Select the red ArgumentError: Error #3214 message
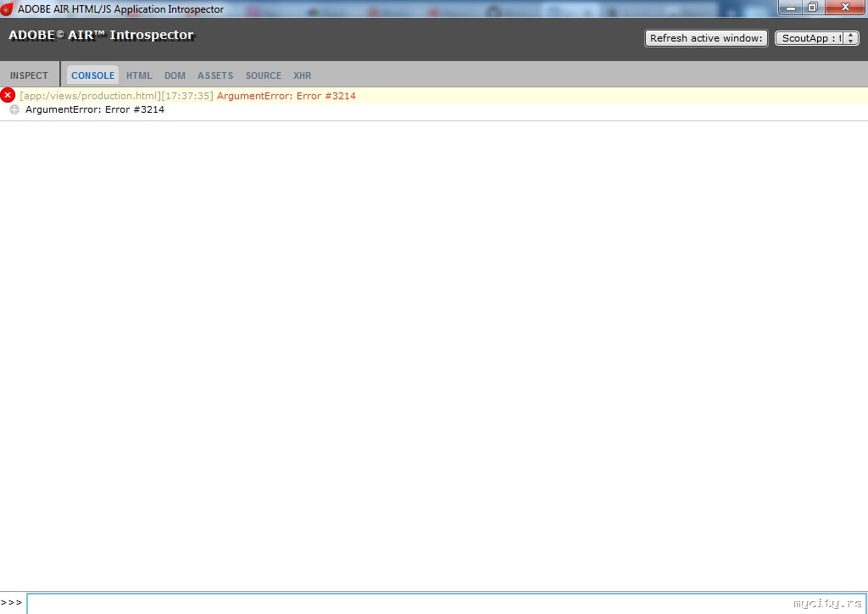Image resolution: width=868 pixels, height=614 pixels. pos(287,96)
